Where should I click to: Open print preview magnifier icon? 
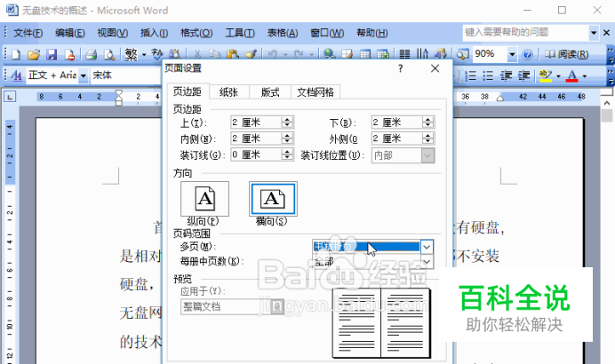109,54
